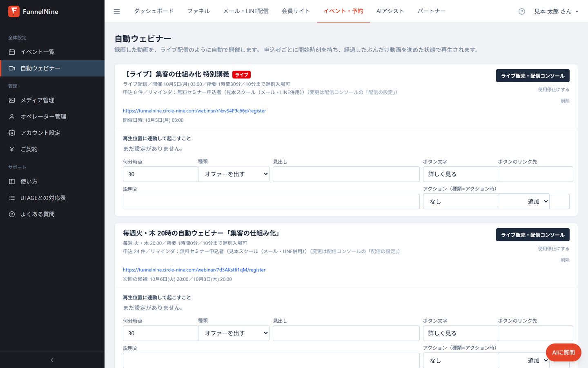The height and width of the screenshot is (368, 588).
Task: Click the gear icon beside アカウント設定
Action: click(12, 133)
